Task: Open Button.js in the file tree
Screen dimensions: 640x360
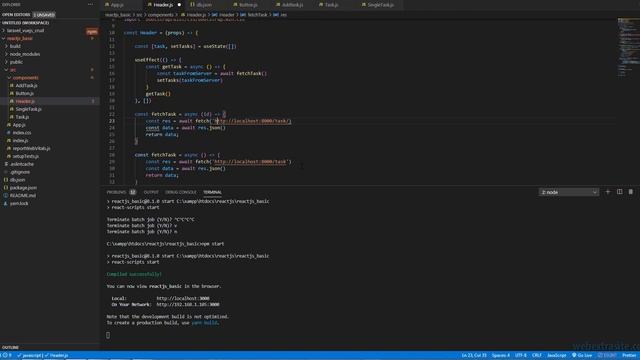Action: (24, 93)
